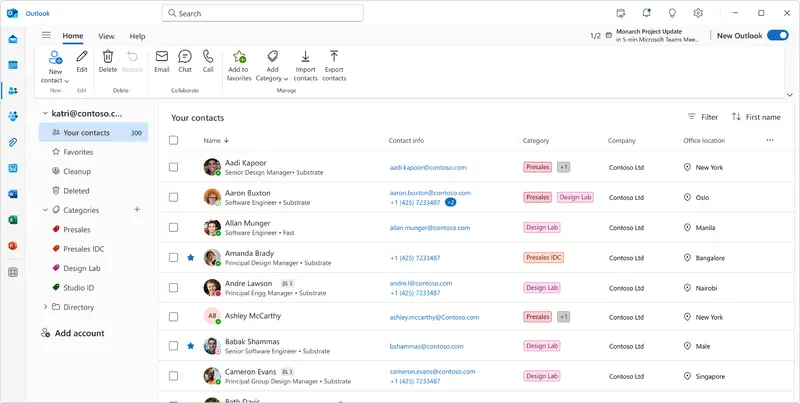The width and height of the screenshot is (800, 403).
Task: Check the box next to Aadi Kapoor
Action: point(174,168)
